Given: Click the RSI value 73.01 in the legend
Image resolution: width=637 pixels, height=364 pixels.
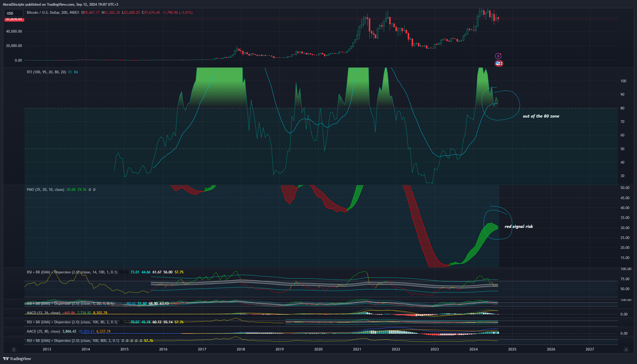Looking at the screenshot, I should pos(135,272).
